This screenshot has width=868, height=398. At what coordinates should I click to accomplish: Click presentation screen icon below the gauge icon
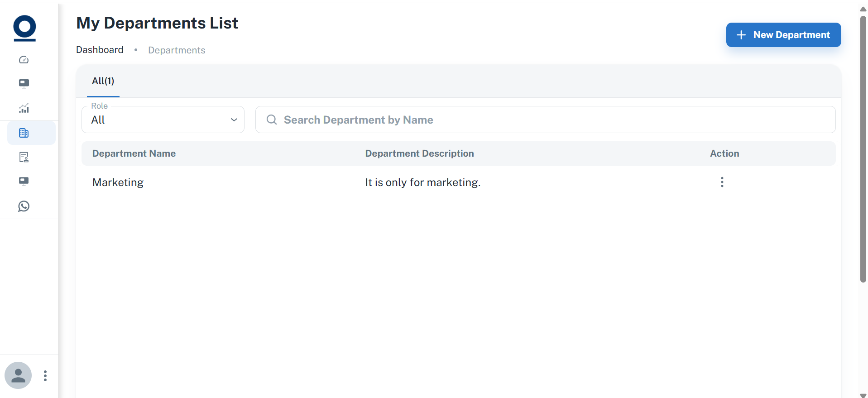click(x=24, y=83)
